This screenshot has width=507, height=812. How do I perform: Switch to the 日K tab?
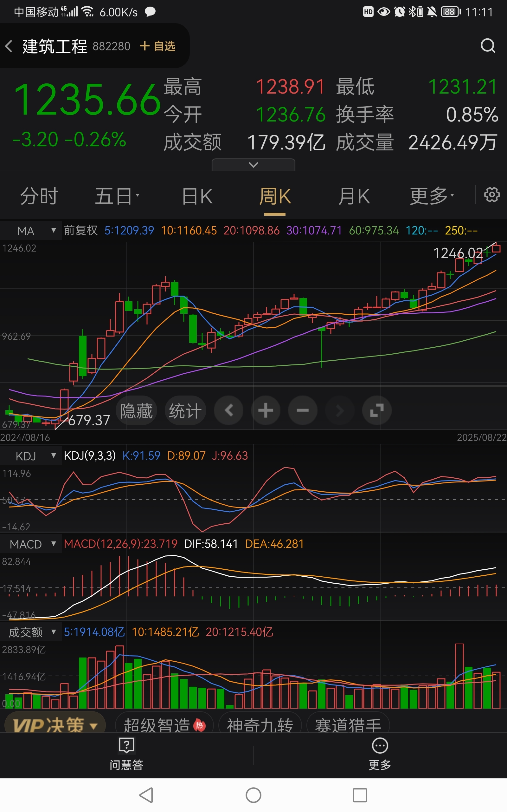pos(197,196)
